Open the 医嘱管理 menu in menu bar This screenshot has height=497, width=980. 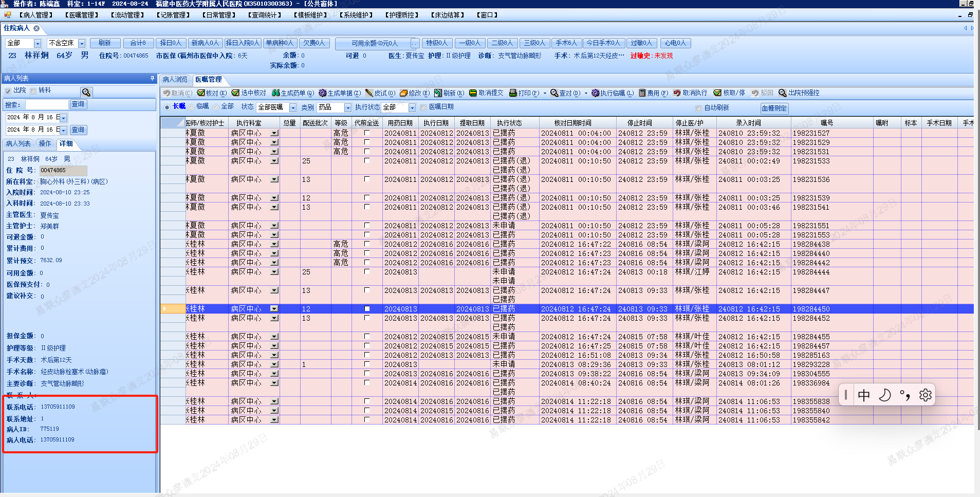pyautogui.click(x=82, y=15)
